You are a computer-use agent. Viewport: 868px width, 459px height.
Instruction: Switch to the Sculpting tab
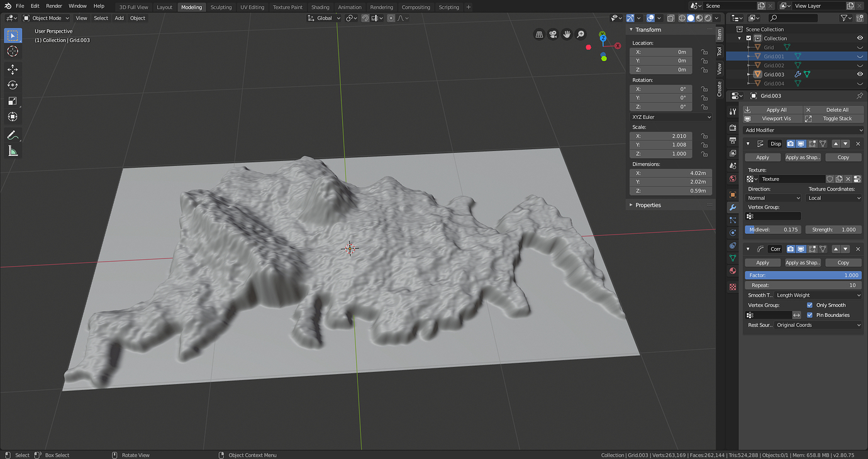click(221, 7)
